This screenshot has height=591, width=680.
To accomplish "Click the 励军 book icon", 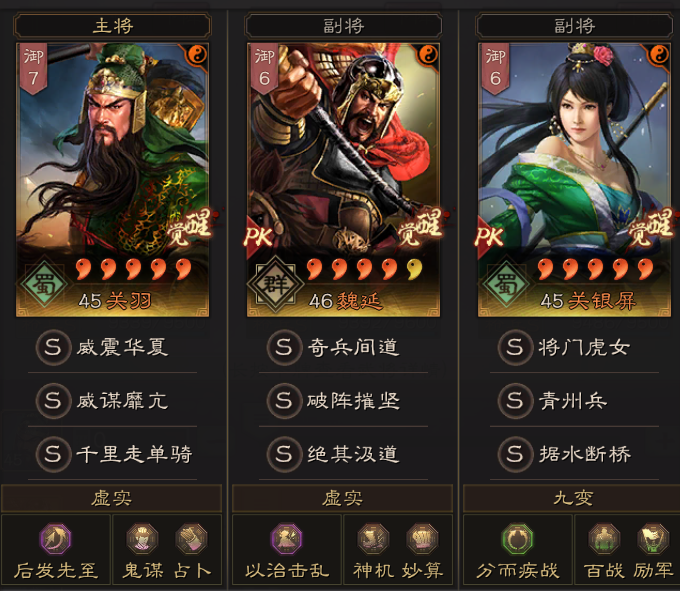I will pos(653,539).
